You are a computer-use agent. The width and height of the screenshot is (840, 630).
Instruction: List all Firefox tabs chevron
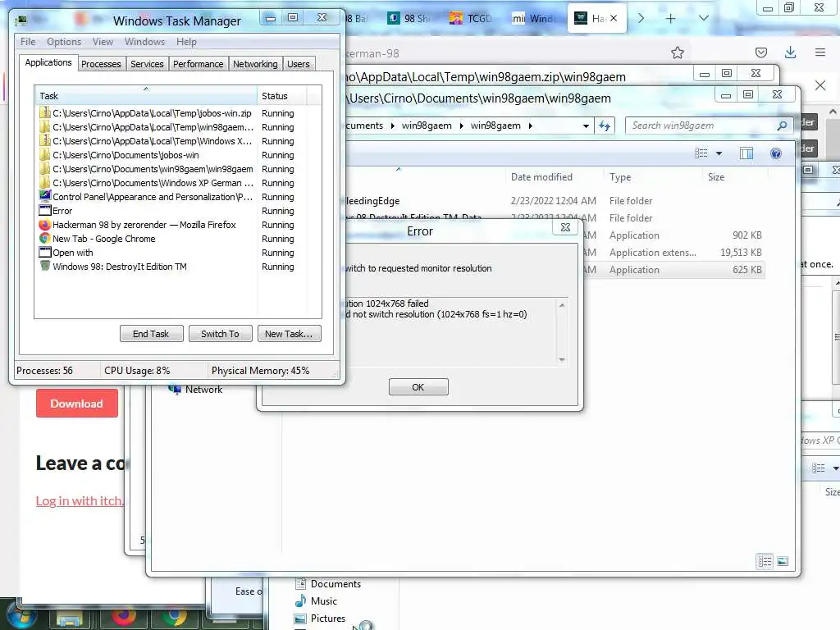(x=704, y=18)
